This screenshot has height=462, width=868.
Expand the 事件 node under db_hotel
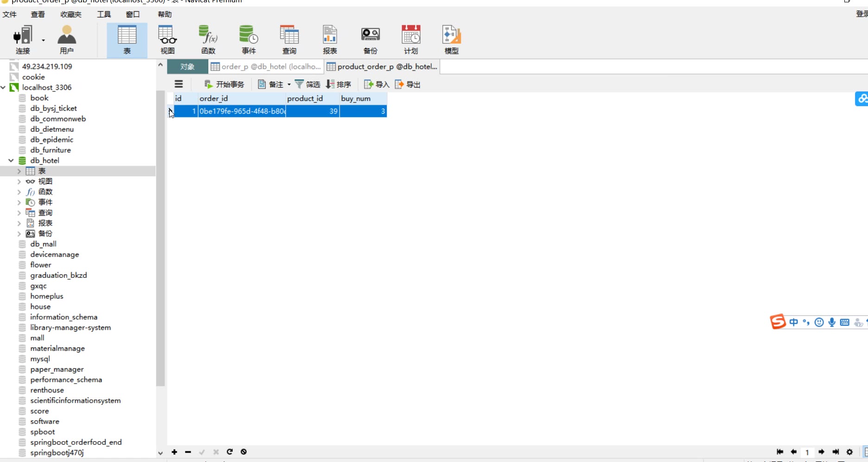[x=19, y=202]
